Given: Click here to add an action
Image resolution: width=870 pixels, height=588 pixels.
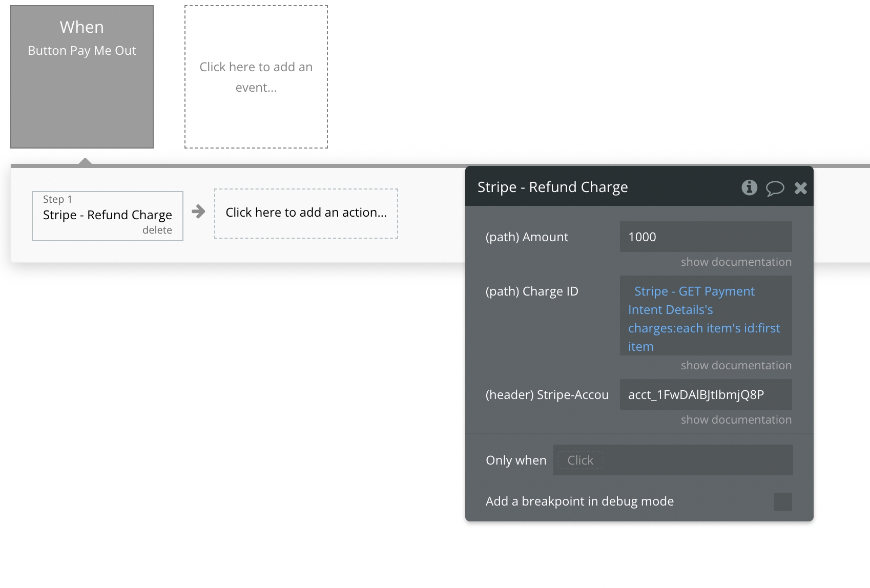Looking at the screenshot, I should [x=306, y=213].
